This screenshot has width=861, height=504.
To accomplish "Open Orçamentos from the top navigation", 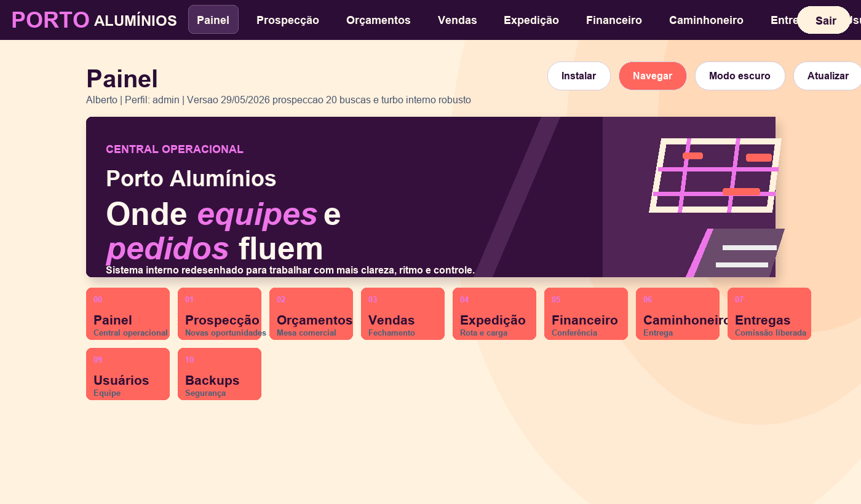I will [378, 20].
